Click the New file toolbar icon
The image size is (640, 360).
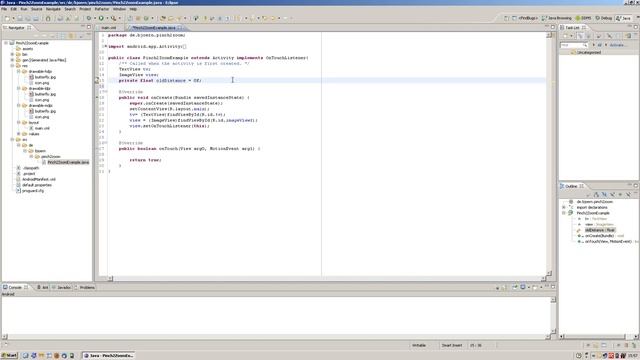[7, 18]
